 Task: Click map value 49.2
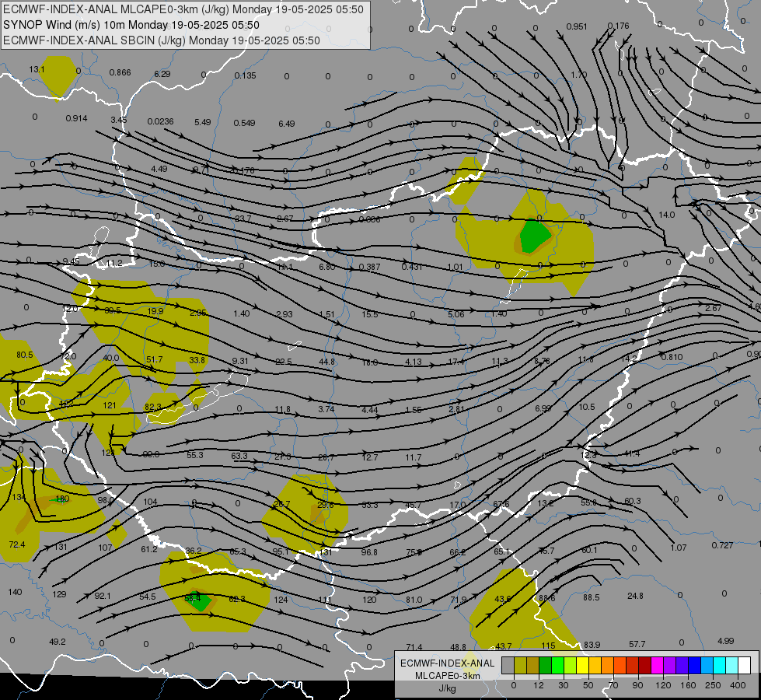(58, 642)
